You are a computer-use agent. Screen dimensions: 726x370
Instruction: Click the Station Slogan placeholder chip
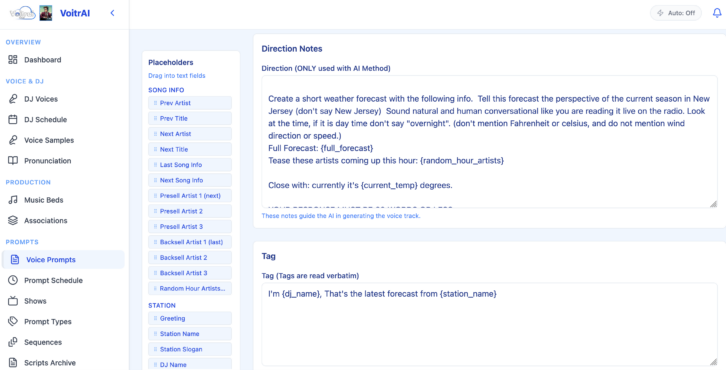click(190, 349)
